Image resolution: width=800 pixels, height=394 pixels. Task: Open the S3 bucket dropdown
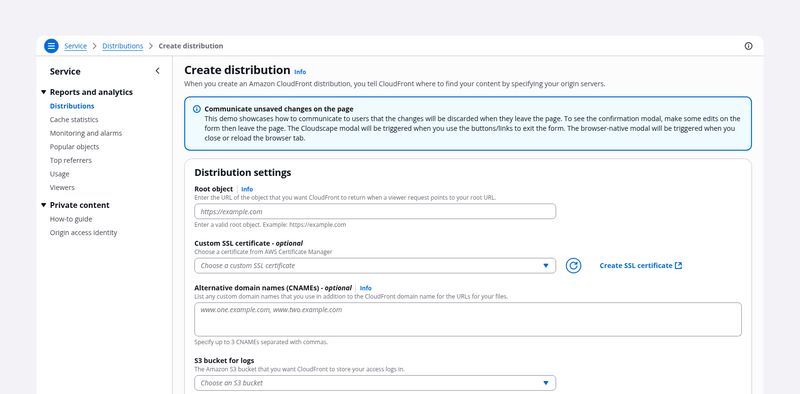pyautogui.click(x=375, y=383)
